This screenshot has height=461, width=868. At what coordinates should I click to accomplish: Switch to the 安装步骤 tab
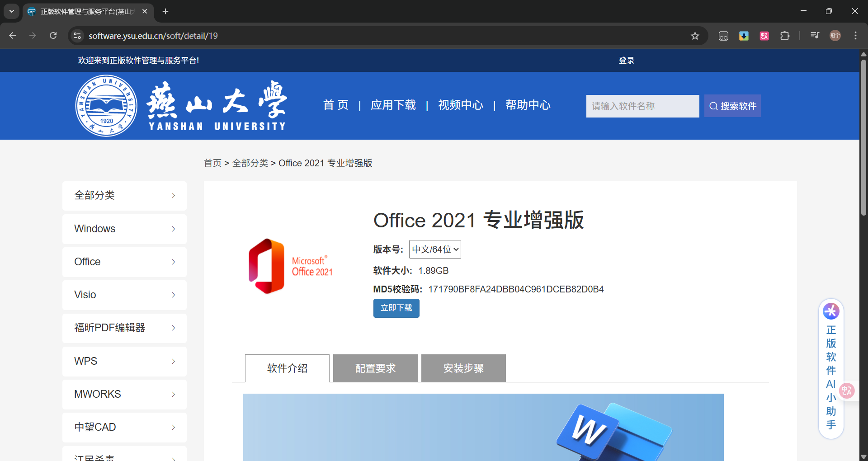(463, 368)
